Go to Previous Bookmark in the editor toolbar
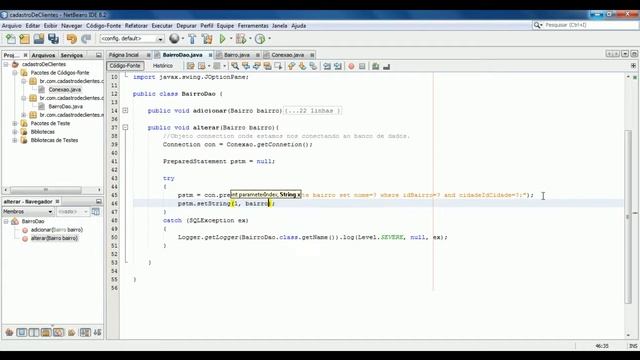This screenshot has height=360, width=640. (291, 66)
